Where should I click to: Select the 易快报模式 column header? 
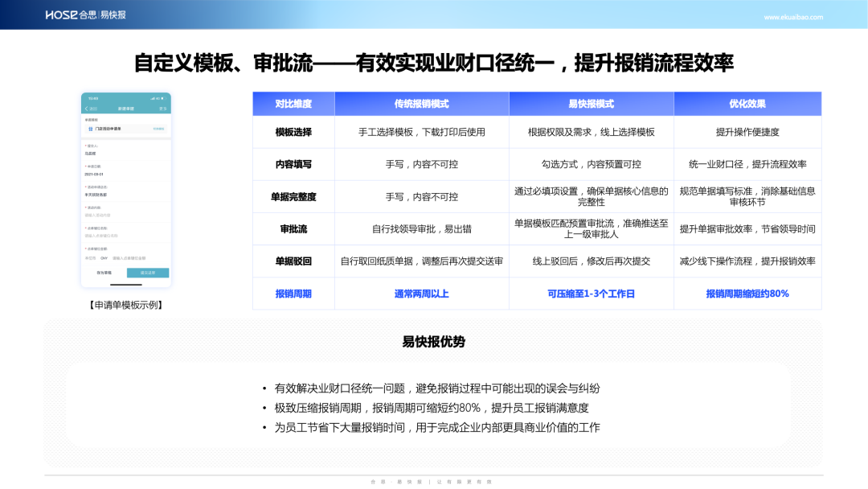[x=591, y=104]
